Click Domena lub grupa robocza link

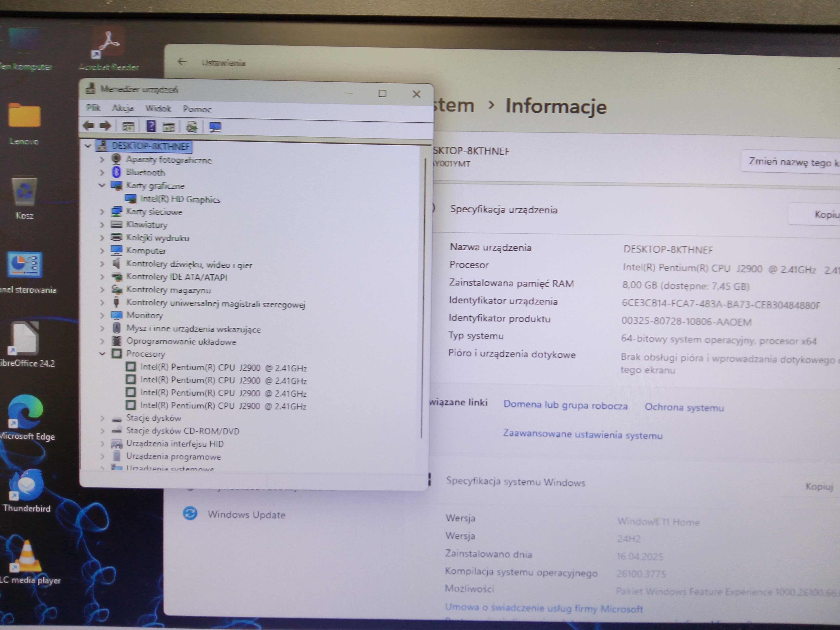tap(565, 405)
